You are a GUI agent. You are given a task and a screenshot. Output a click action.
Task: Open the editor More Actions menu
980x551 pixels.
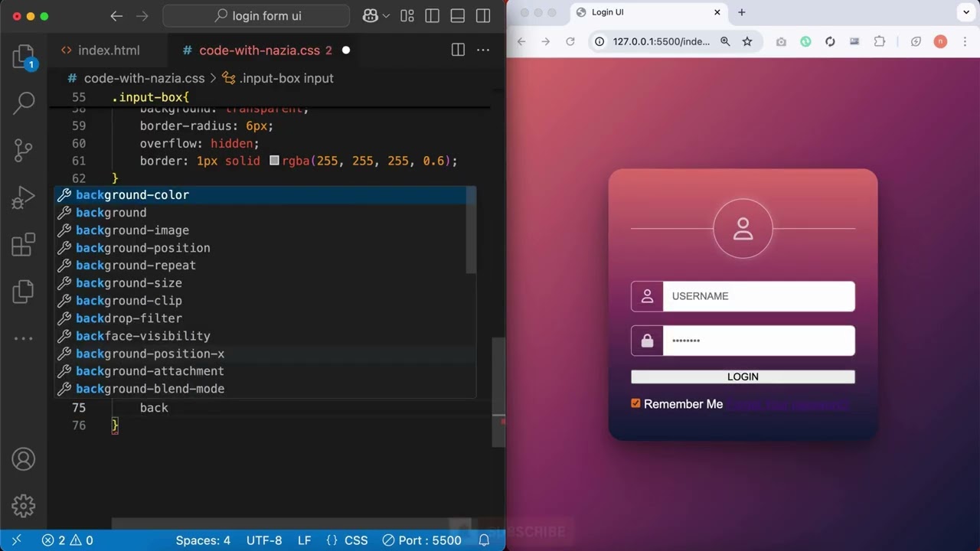click(483, 50)
